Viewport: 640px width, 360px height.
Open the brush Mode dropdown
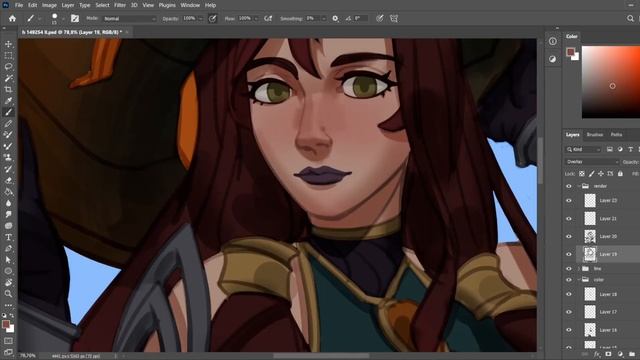click(129, 19)
